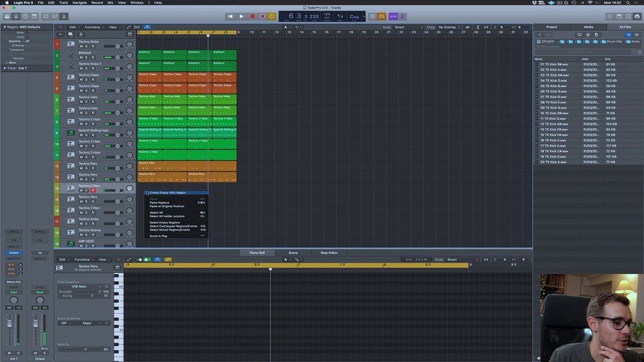This screenshot has height=362, width=644.
Task: Add a new track with plus button
Action: point(60,34)
